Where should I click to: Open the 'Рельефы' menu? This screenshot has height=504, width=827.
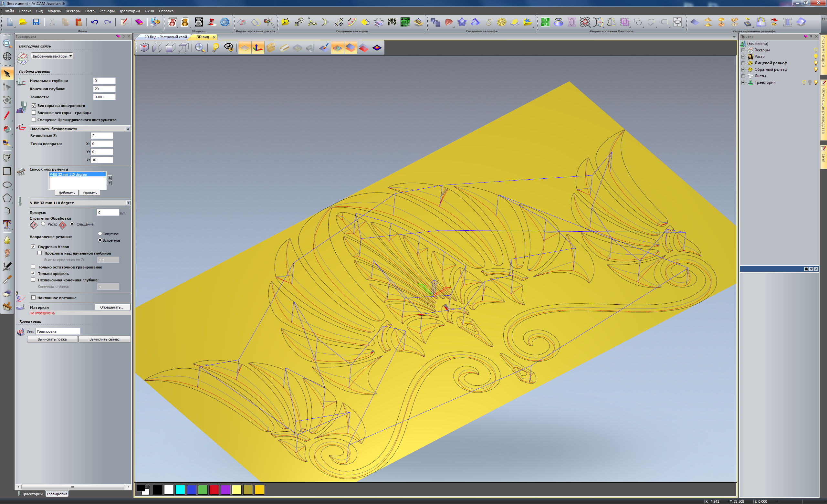pyautogui.click(x=107, y=11)
